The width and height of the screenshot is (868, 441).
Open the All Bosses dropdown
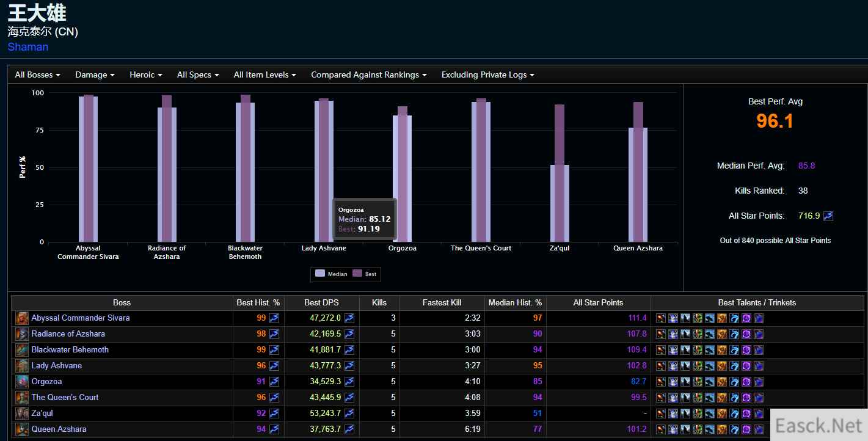coord(37,75)
